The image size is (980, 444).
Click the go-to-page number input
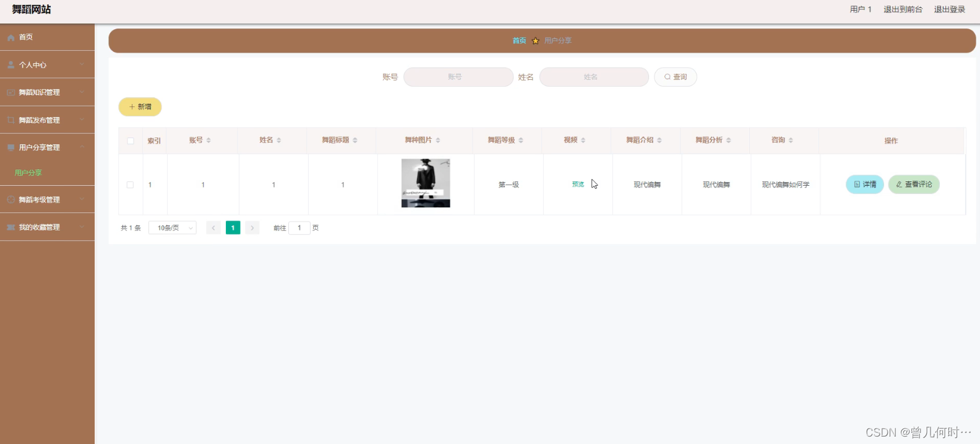[299, 228]
